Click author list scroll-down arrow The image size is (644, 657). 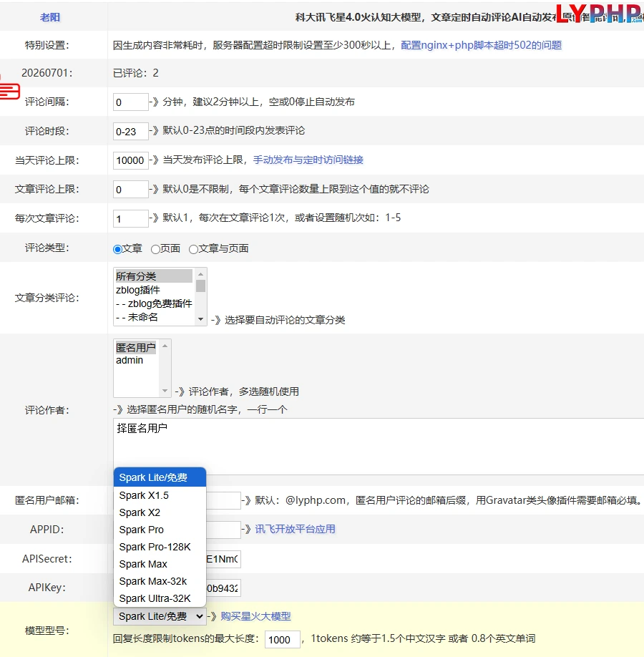[x=165, y=391]
